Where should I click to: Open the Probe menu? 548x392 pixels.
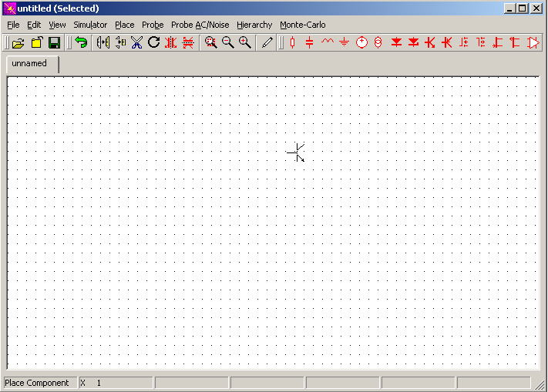[x=153, y=25]
